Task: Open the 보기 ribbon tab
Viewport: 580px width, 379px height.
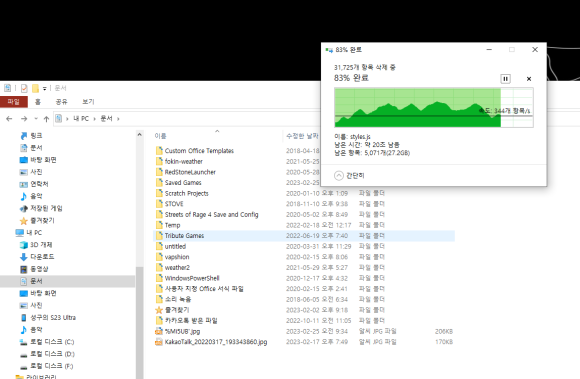Action: [88, 102]
